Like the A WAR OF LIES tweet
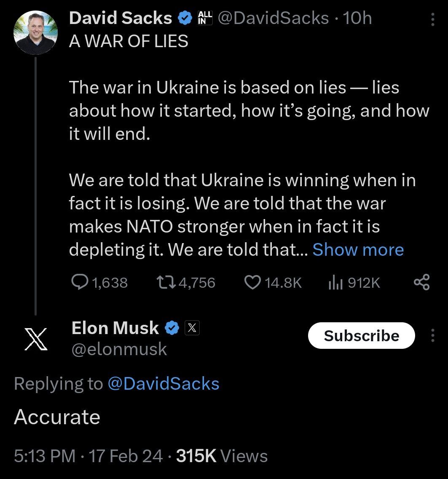The height and width of the screenshot is (479, 448). pos(252,282)
